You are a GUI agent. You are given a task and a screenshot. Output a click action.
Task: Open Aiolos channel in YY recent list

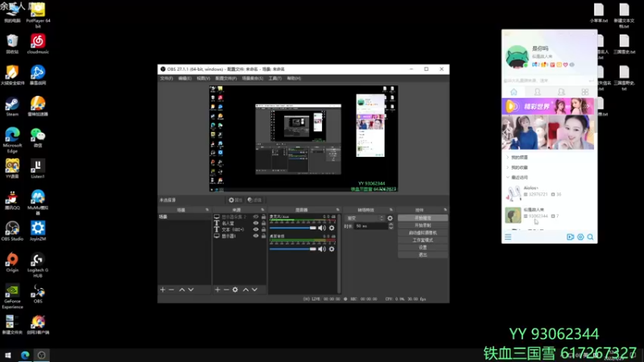[549, 191]
